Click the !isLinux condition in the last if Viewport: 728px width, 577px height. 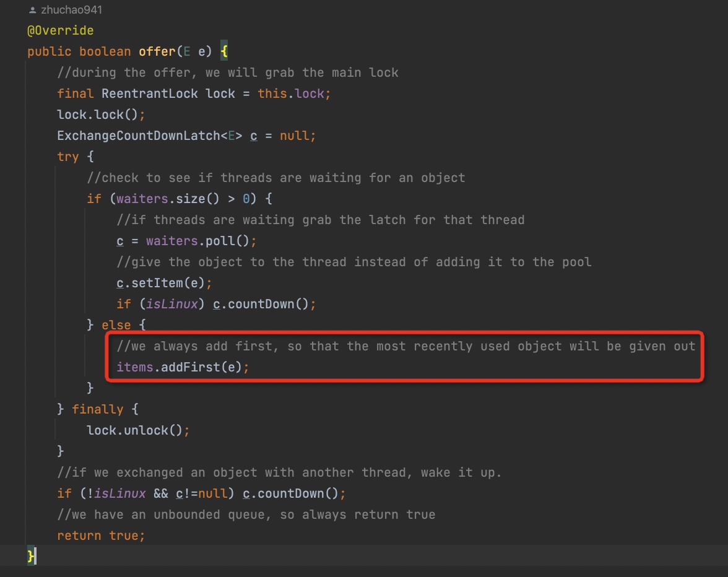pos(112,493)
